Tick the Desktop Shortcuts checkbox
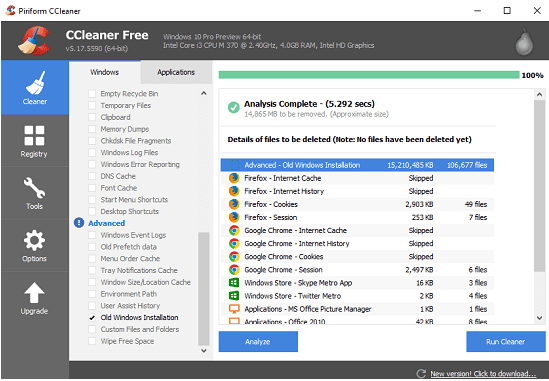 click(x=92, y=211)
